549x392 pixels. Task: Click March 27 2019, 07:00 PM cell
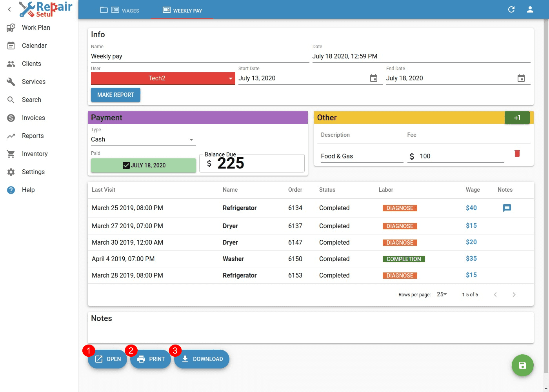coord(127,226)
